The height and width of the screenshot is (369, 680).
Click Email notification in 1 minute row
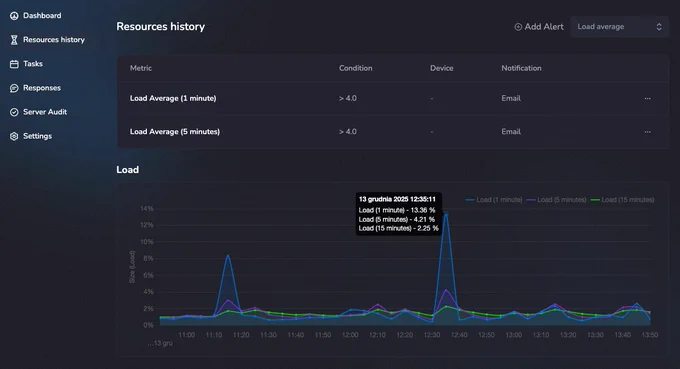click(x=511, y=98)
